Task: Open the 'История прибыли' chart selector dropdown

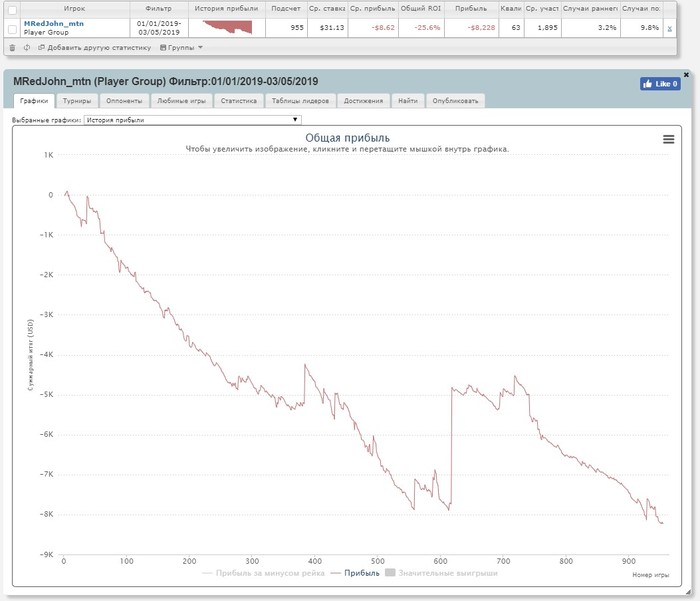Action: pyautogui.click(x=192, y=120)
